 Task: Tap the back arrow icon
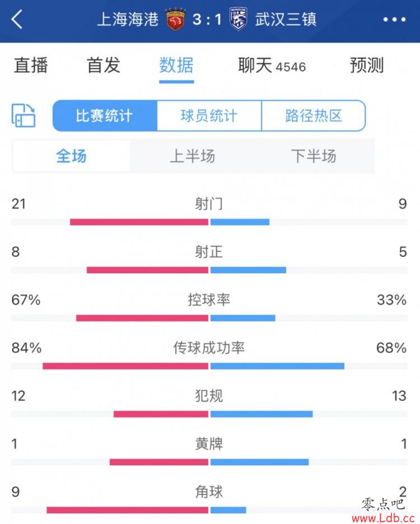click(17, 19)
